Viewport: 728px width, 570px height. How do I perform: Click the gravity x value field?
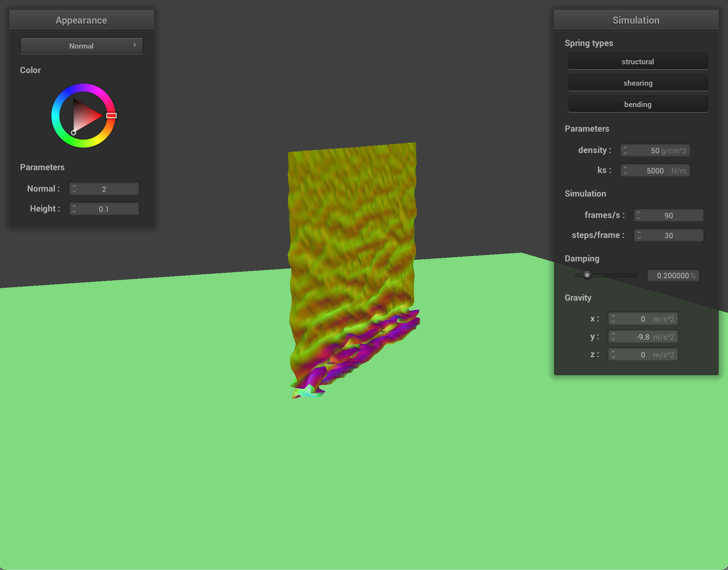pyautogui.click(x=643, y=319)
